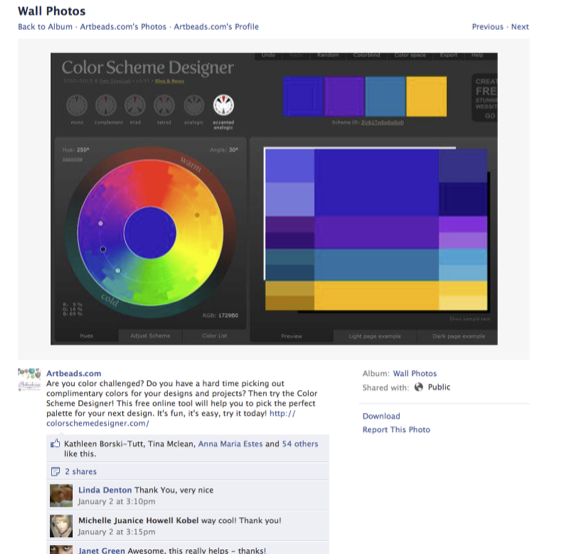Click the Angle 30° value
Image resolution: width=580 pixels, height=554 pixels.
pos(233,150)
